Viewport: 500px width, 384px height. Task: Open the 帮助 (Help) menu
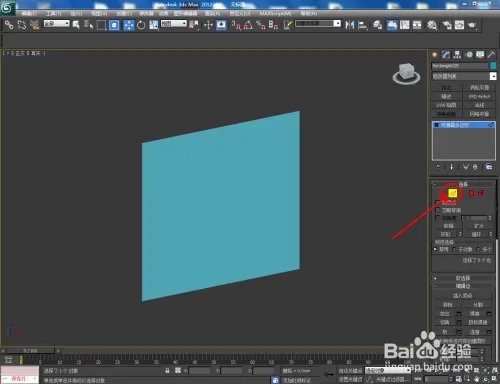coord(308,13)
